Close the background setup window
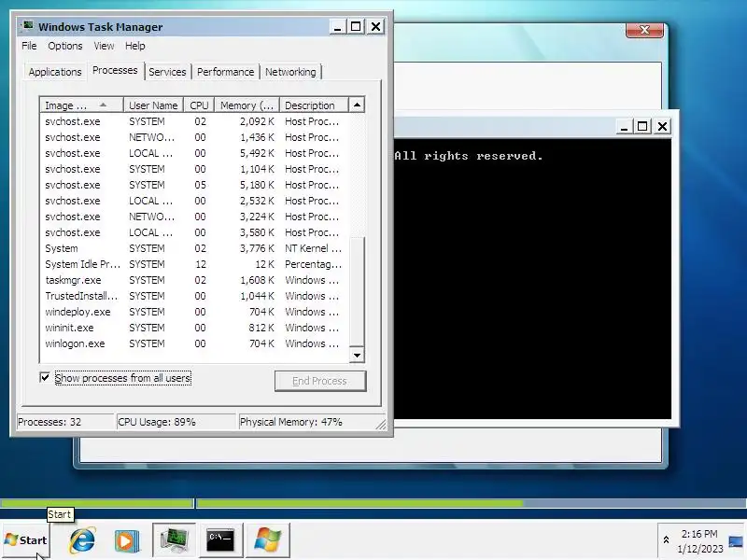 pos(644,30)
